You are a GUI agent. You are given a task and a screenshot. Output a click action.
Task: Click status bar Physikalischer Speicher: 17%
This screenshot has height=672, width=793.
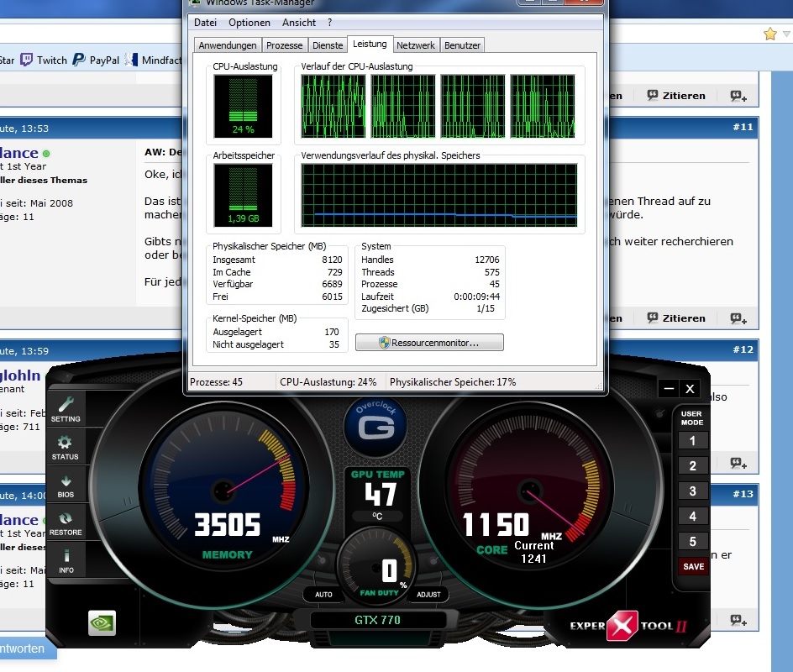coord(453,382)
